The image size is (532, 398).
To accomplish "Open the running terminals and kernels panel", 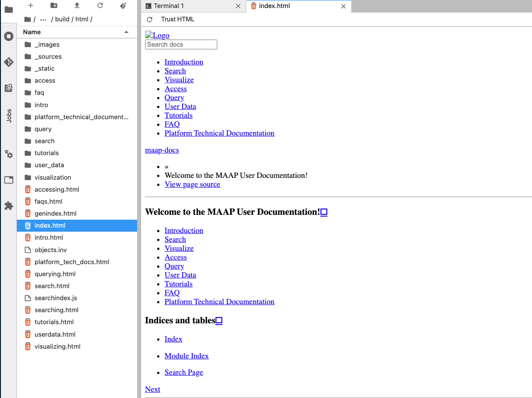I will (x=9, y=36).
